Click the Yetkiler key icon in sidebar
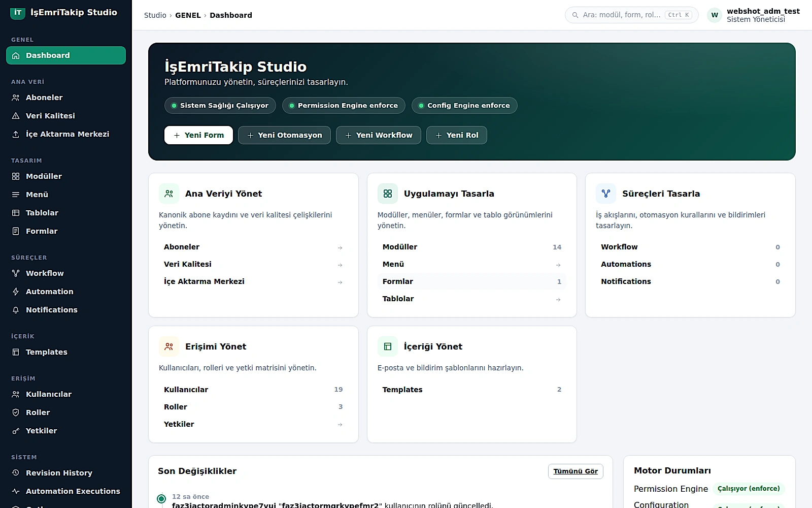This screenshot has width=812, height=508. (x=16, y=431)
